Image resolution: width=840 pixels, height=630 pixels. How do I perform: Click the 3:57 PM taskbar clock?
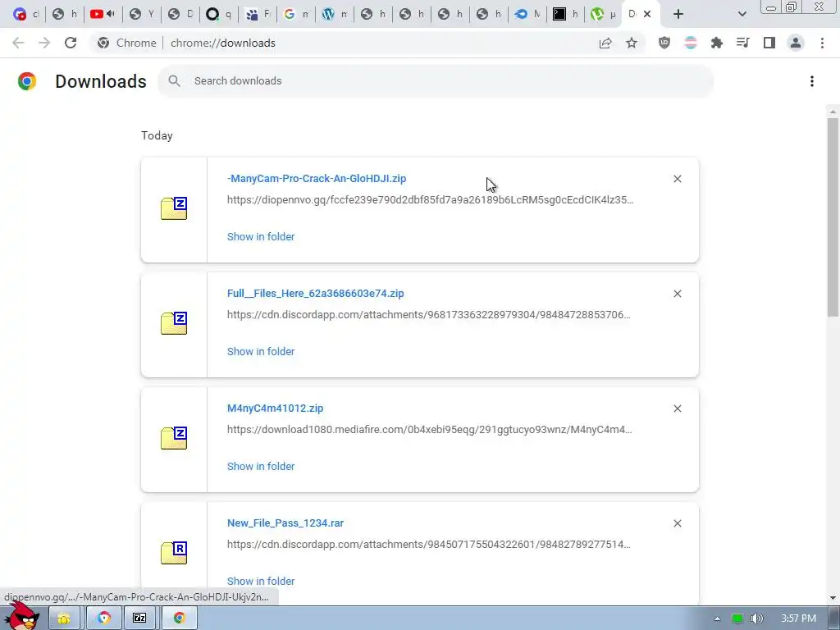798,619
